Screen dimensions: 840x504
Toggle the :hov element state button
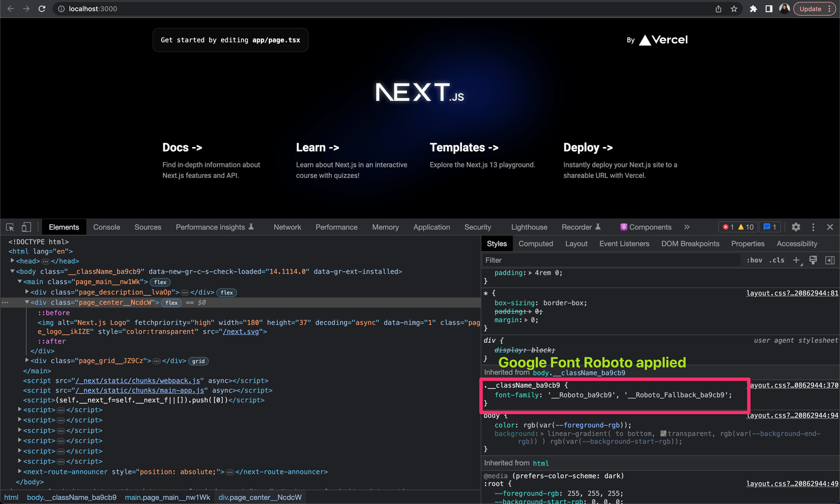pyautogui.click(x=754, y=260)
